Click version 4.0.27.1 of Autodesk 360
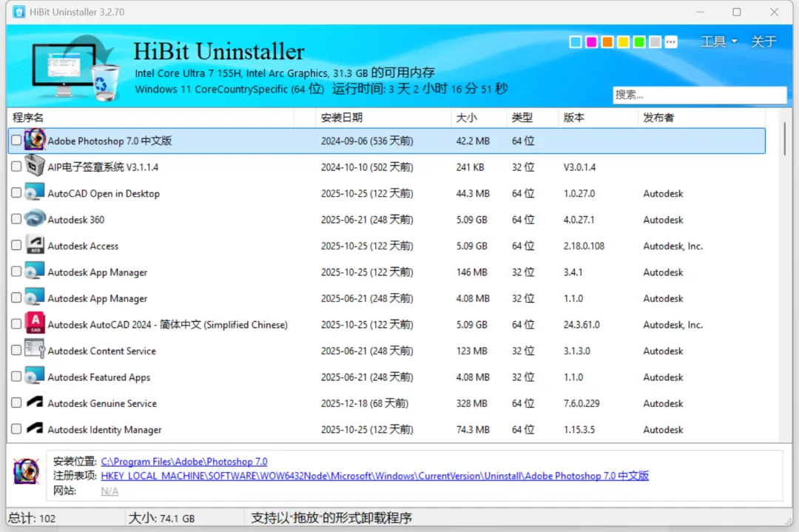This screenshot has height=532, width=799. pyautogui.click(x=579, y=220)
